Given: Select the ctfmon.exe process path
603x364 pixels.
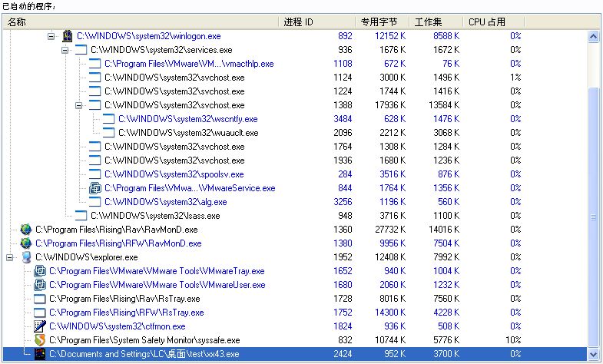Looking at the screenshot, I should [118, 326].
